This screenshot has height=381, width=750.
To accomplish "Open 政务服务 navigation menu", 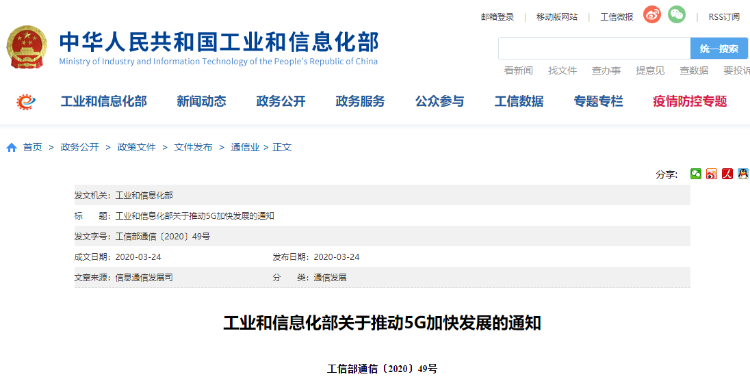I will [360, 101].
